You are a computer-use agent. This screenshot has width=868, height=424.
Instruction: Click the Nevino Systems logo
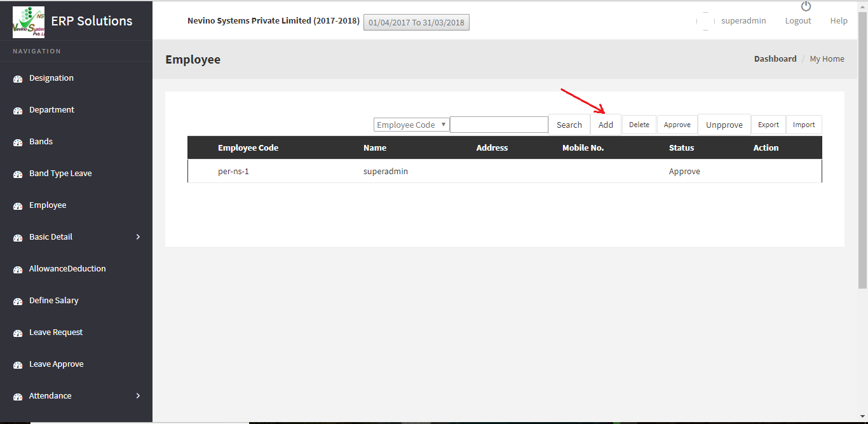(29, 22)
